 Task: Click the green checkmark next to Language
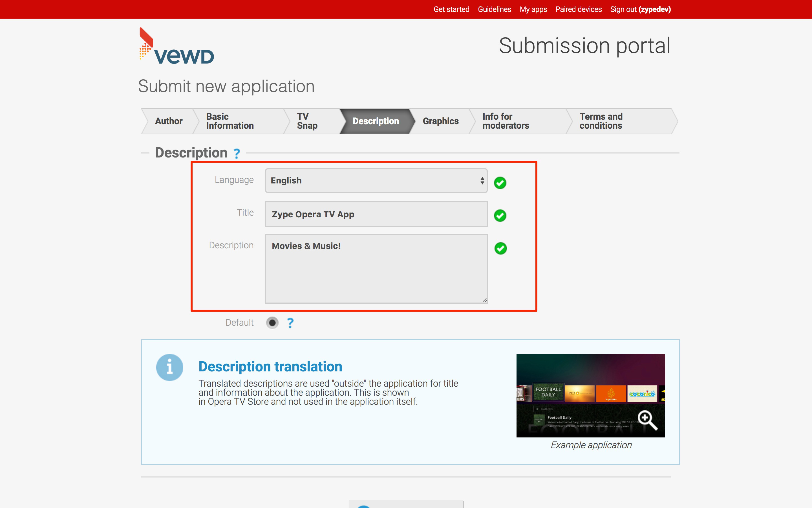500,183
